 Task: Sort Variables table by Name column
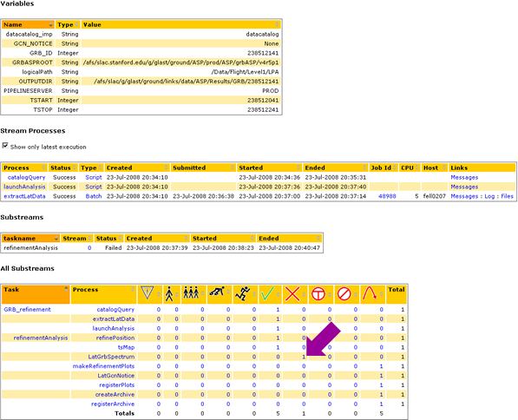pyautogui.click(x=28, y=25)
